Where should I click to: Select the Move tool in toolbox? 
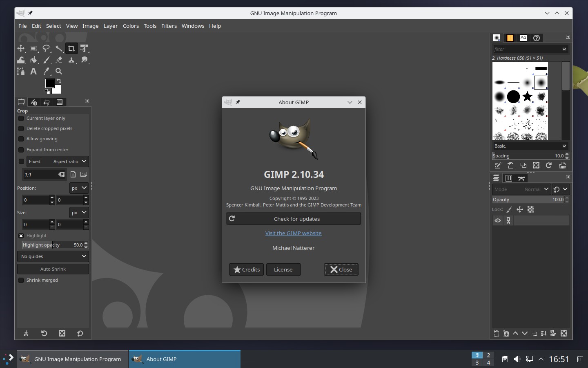(x=21, y=48)
